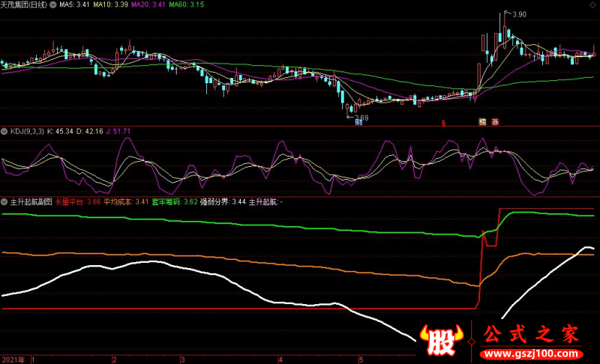Image resolution: width=600 pixels, height=364 pixels.
Task: Open the 天茂集团 main chart dropdown arrow
Action: coord(53,4)
